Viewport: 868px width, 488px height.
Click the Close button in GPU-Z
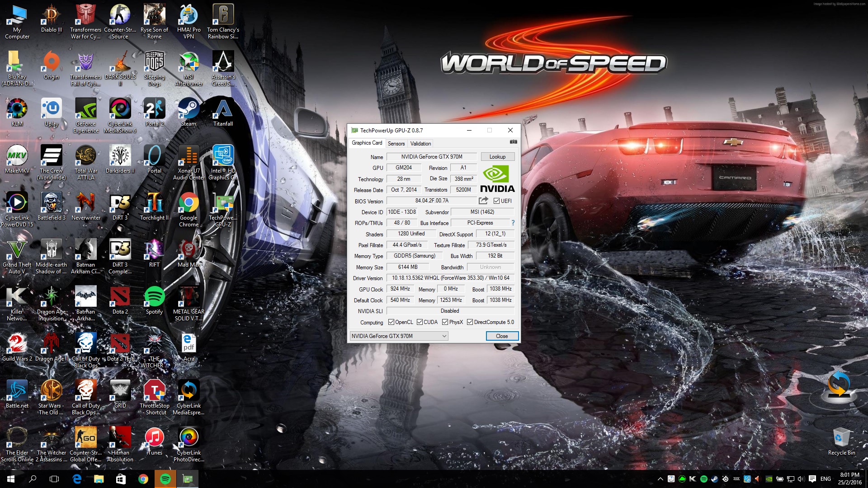[502, 336]
